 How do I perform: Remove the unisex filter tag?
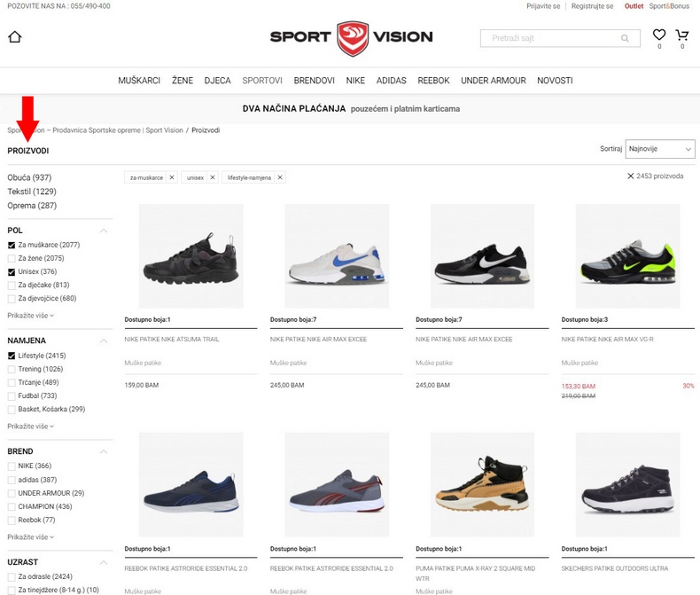coord(213,177)
